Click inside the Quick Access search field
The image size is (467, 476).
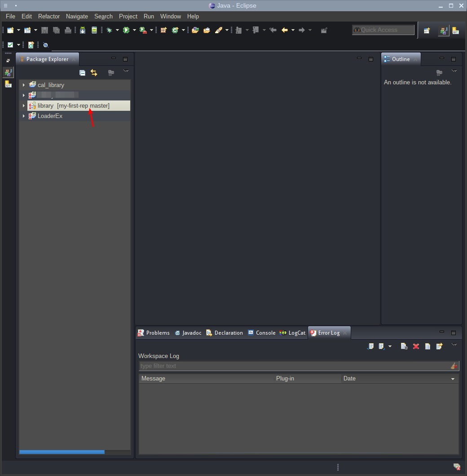[383, 30]
